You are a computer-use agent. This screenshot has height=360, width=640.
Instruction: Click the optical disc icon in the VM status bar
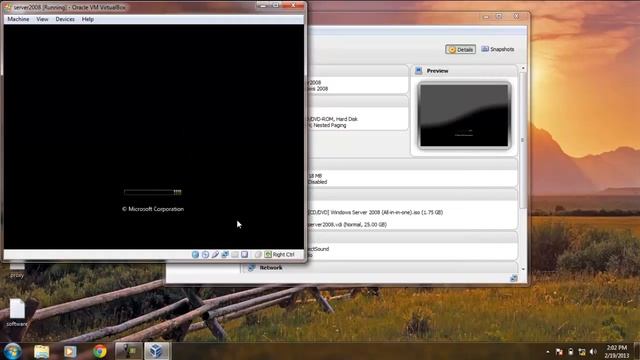[205, 255]
